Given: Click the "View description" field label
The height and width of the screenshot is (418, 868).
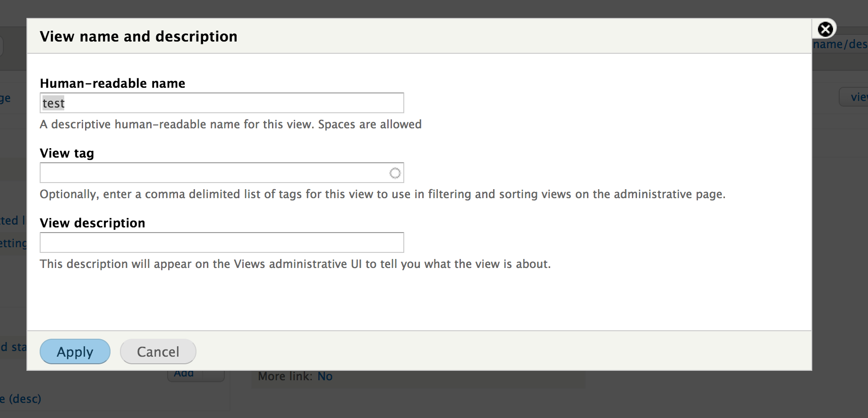Looking at the screenshot, I should [92, 223].
